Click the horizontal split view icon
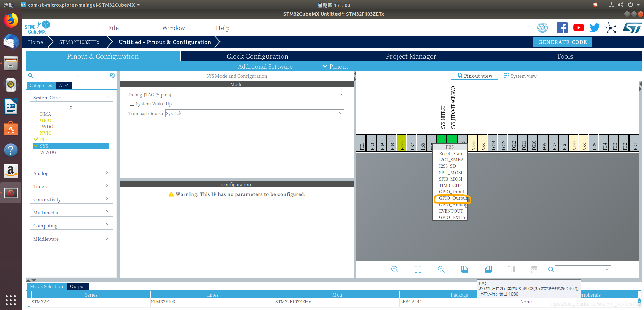Viewport: 644px width, 310px height. (x=534, y=269)
